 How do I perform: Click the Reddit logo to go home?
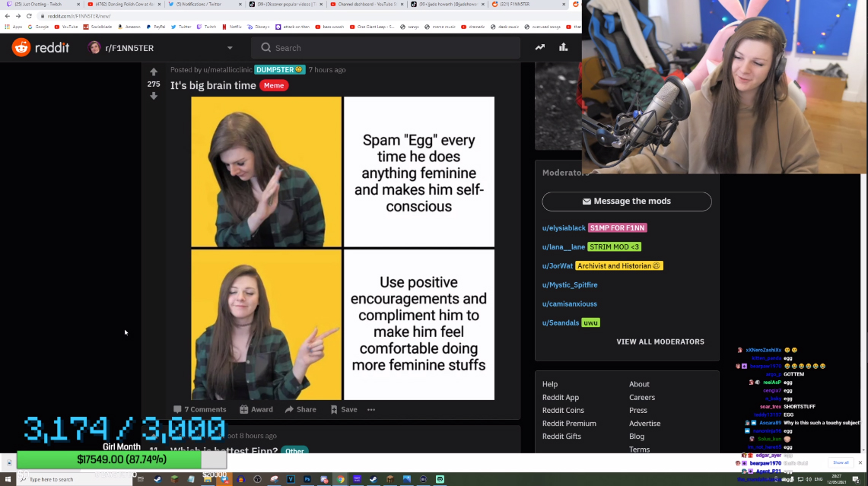(40, 48)
